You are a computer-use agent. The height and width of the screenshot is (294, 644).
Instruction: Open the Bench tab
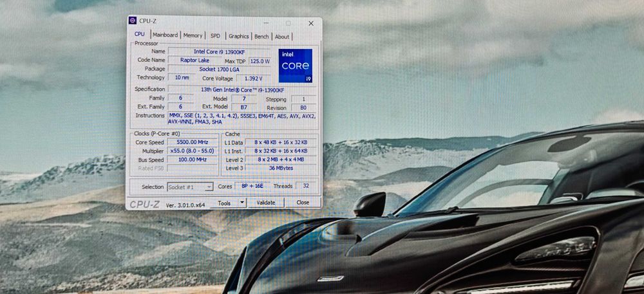[261, 37]
